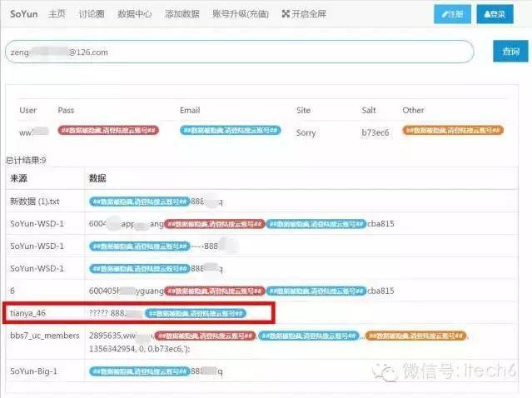Select the 'bbs7_uc_members' source cell
The height and width of the screenshot is (398, 532).
point(45,336)
